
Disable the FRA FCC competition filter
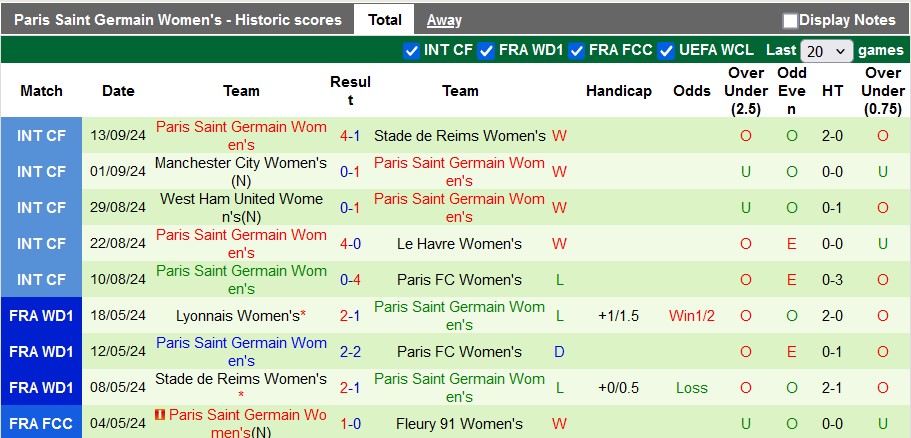[x=577, y=50]
